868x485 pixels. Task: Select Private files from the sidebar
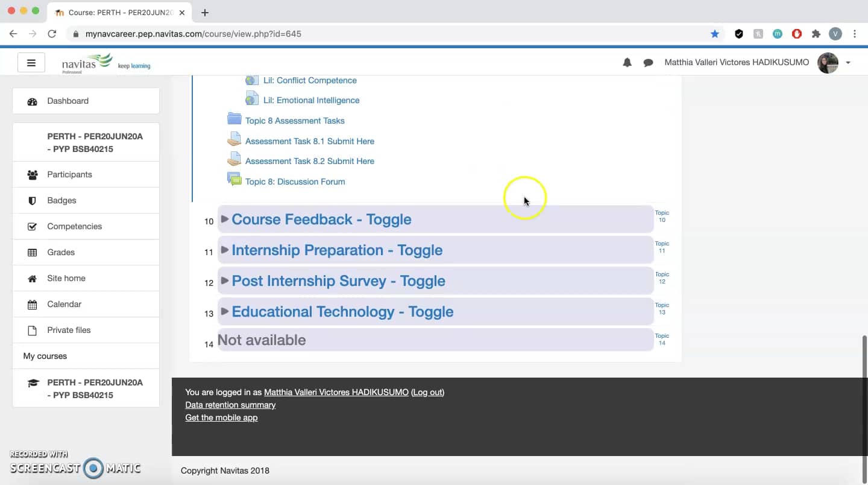[69, 330]
